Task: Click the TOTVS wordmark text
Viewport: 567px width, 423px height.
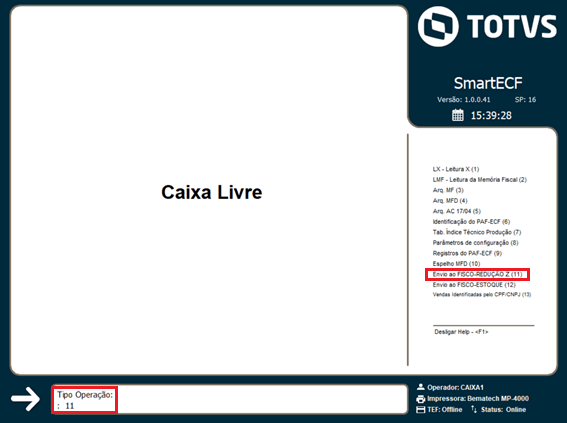Action: [x=512, y=26]
